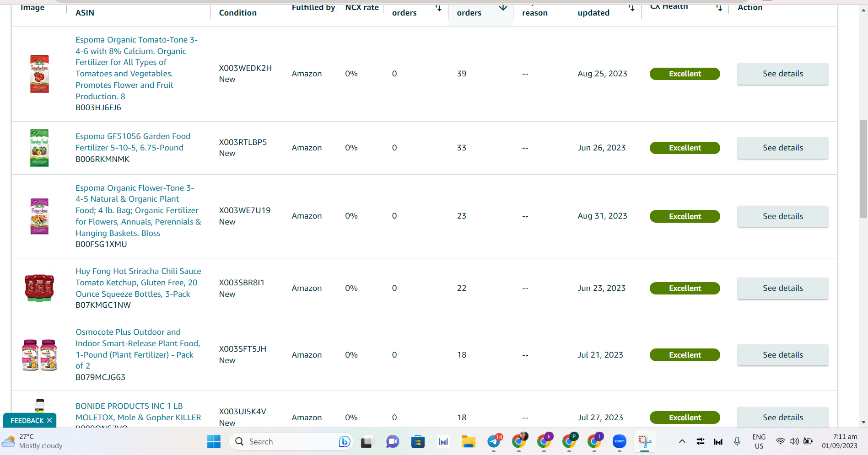
Task: See details for Espoma Garden Food
Action: pos(782,148)
